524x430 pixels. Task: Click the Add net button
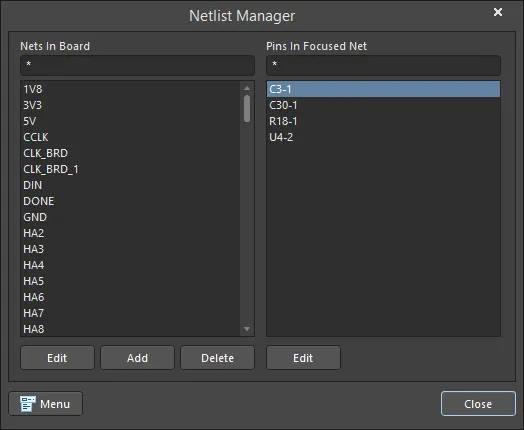tap(137, 358)
